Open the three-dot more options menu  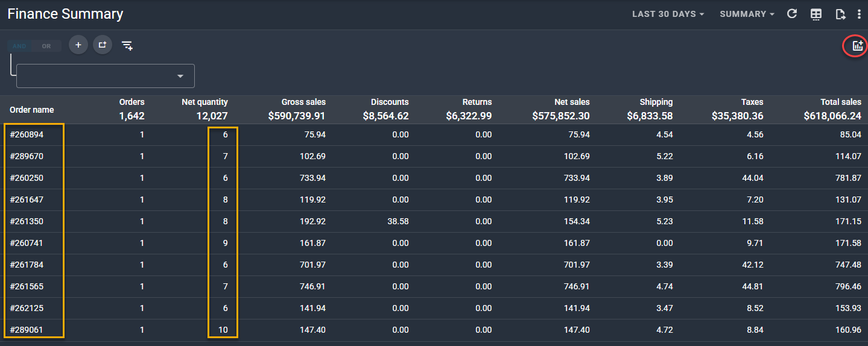tap(859, 14)
